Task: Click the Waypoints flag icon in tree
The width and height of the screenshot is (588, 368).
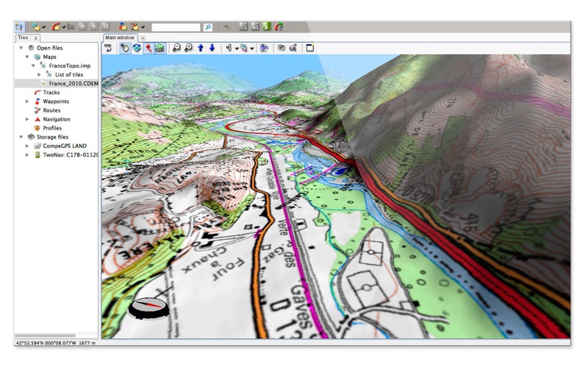Action: pos(37,102)
